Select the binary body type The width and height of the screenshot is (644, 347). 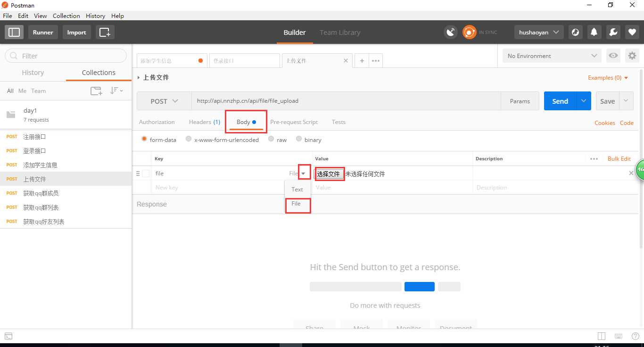click(299, 139)
